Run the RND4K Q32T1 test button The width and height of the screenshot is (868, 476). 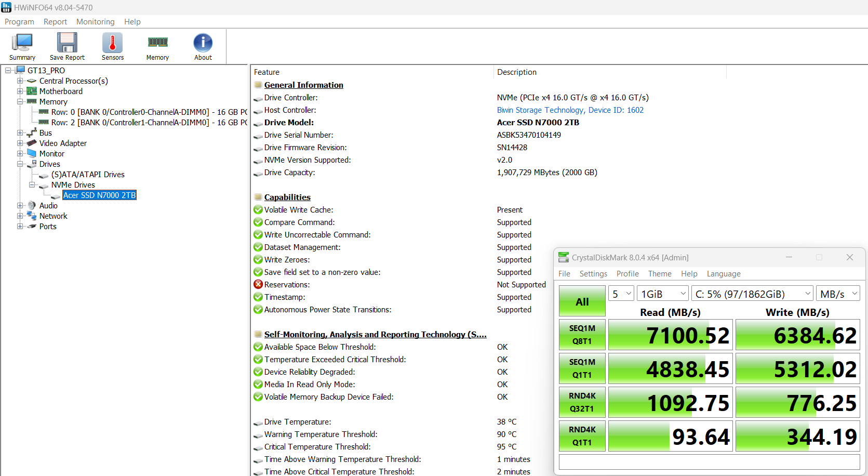click(x=582, y=402)
